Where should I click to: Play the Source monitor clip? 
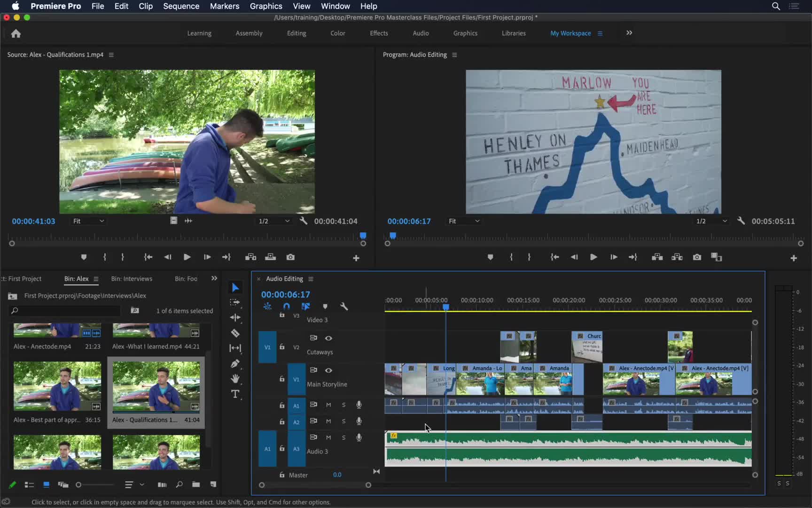[187, 257]
